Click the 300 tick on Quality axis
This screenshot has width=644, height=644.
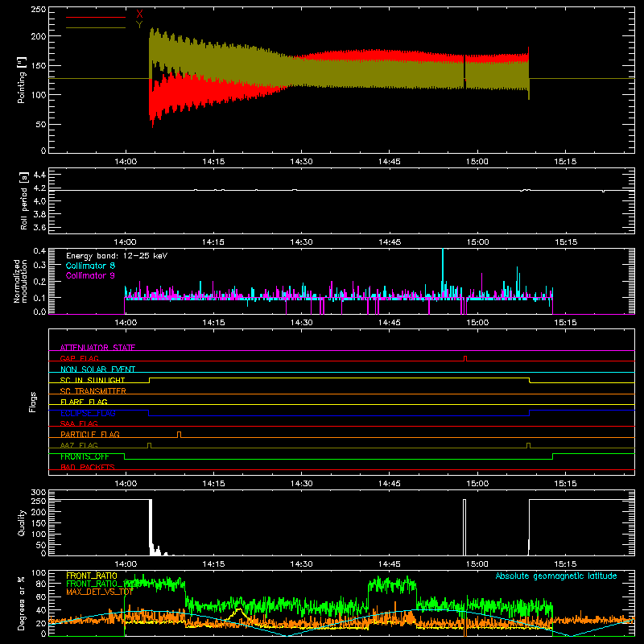[39, 493]
